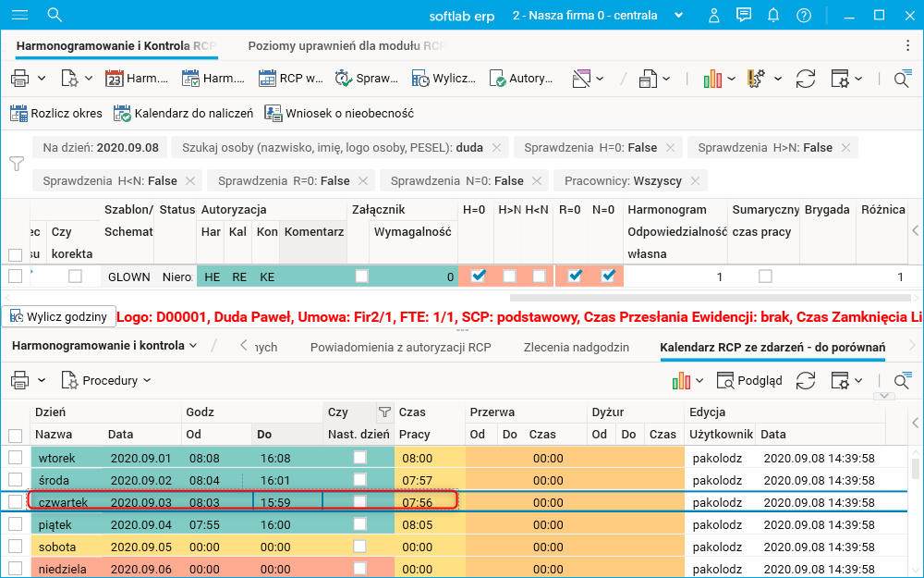Uncheck the H=0 checkbox in row
Screen dimensions: 924x578
pos(478,276)
